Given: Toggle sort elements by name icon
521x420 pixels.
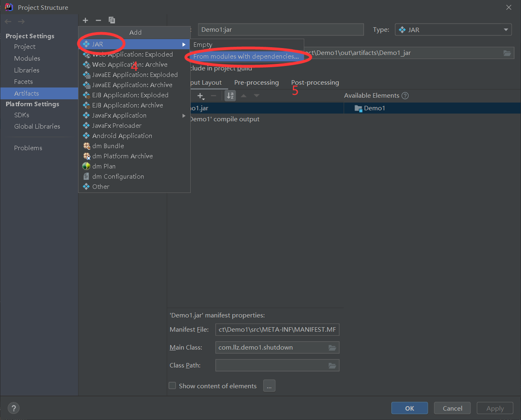Looking at the screenshot, I should (x=230, y=96).
